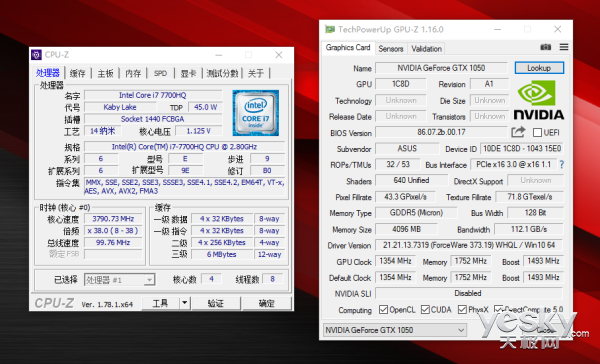600x364 pixels.
Task: Click the BIOS Version field 86.07.2b.00.17
Action: tap(441, 132)
